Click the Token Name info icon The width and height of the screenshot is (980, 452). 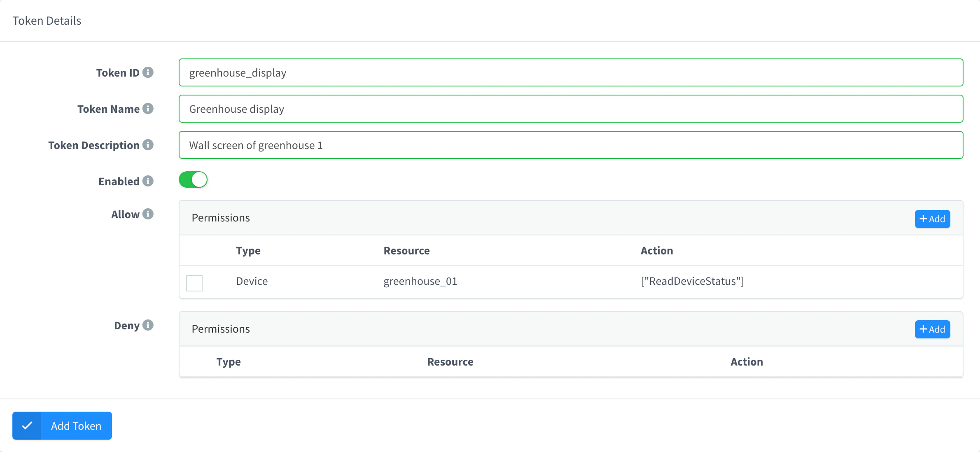coord(148,109)
